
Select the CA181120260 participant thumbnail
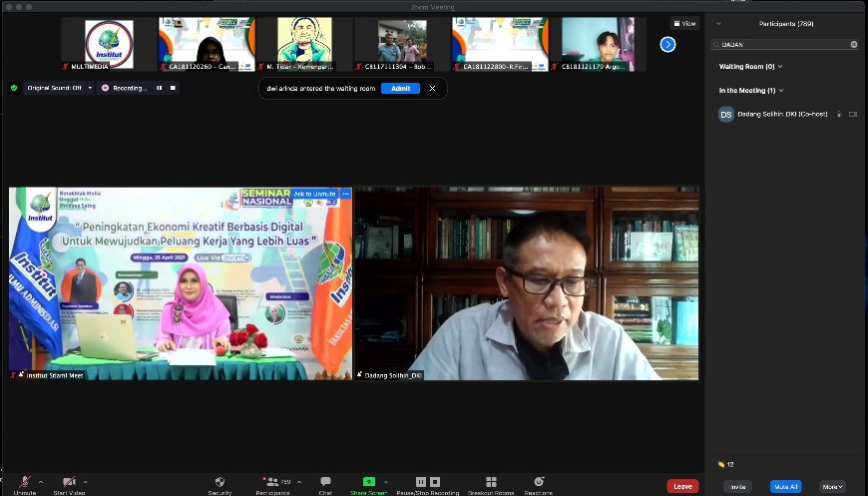point(208,44)
